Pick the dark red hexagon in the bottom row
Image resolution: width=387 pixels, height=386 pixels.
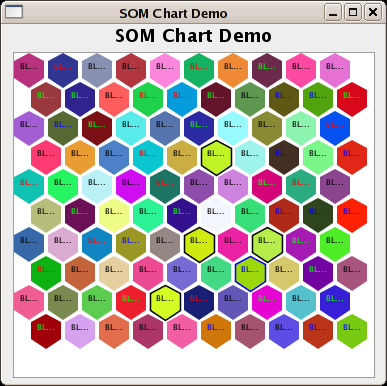coord(46,331)
